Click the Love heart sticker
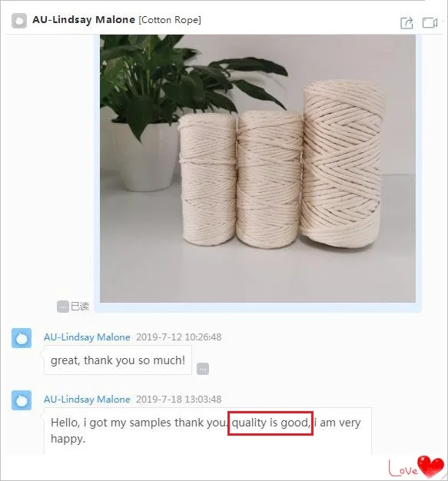This screenshot has width=448, height=481. pos(416,466)
